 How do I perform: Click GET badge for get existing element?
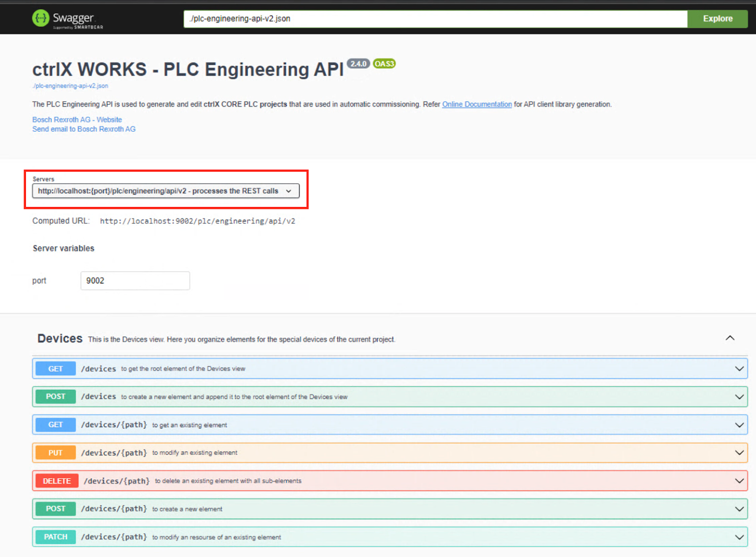coord(55,425)
